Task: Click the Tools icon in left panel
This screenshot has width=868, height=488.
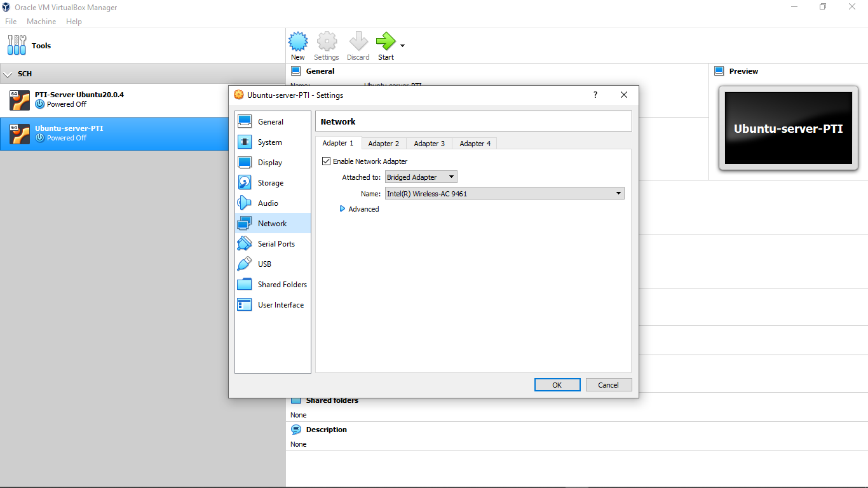Action: tap(17, 45)
